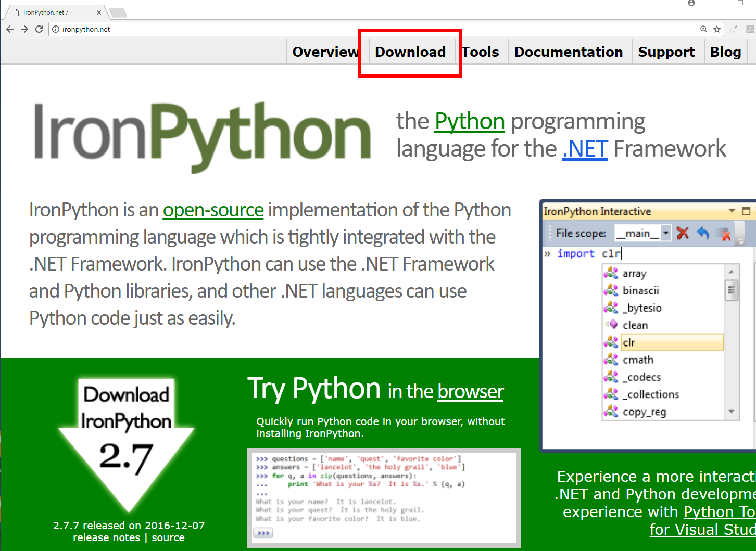Screen dimensions: 756x551
Task: Click the Download IronPython 2.7 arrow
Action: pyautogui.click(x=127, y=445)
